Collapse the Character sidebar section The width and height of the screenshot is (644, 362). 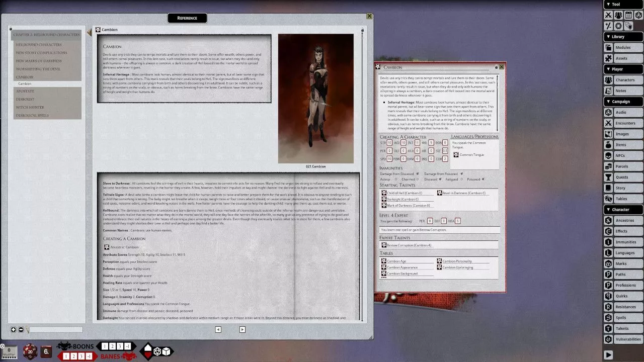623,210
